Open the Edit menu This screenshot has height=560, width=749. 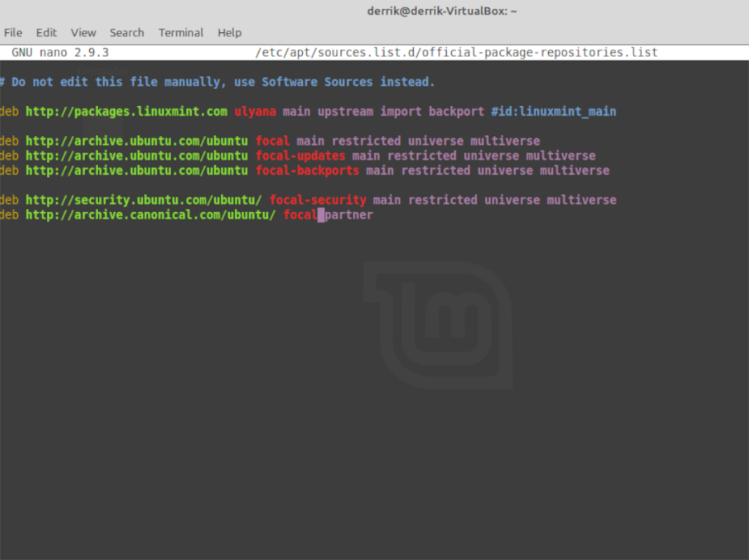(x=46, y=32)
